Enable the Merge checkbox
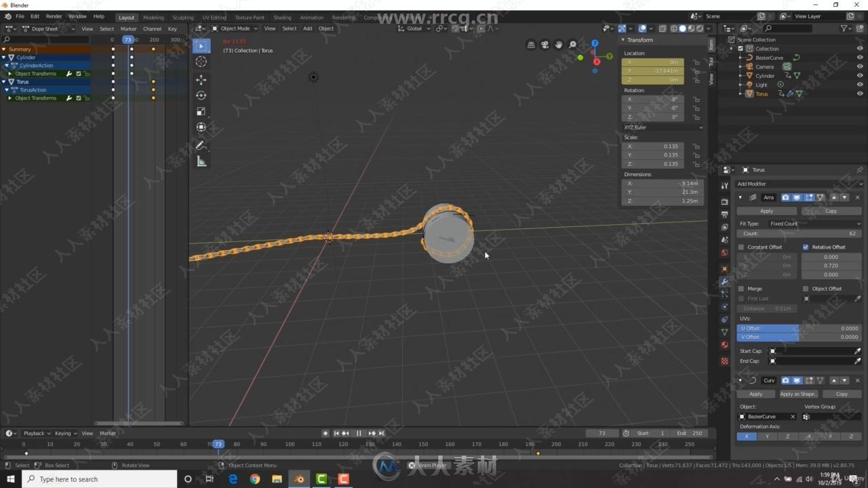The image size is (868, 488). pyautogui.click(x=741, y=289)
